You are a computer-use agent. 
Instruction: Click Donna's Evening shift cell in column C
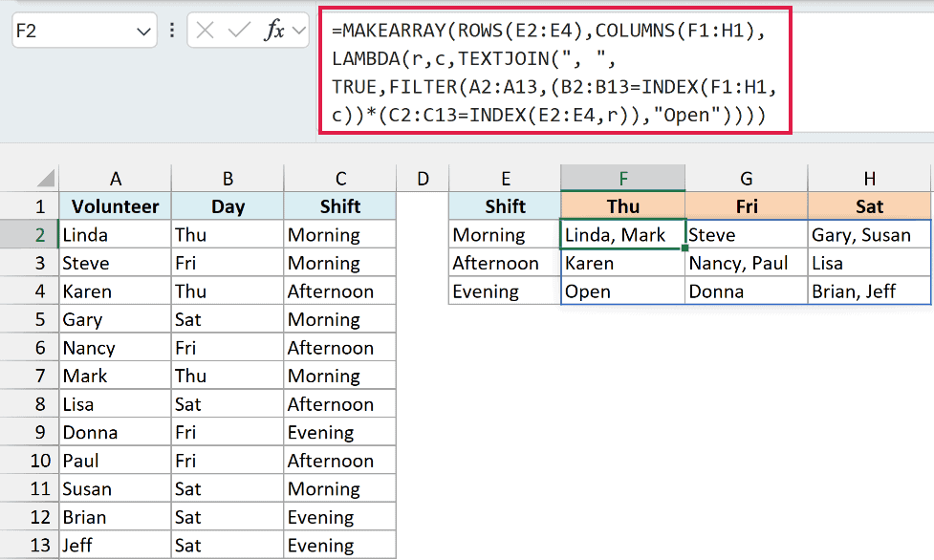(x=340, y=432)
